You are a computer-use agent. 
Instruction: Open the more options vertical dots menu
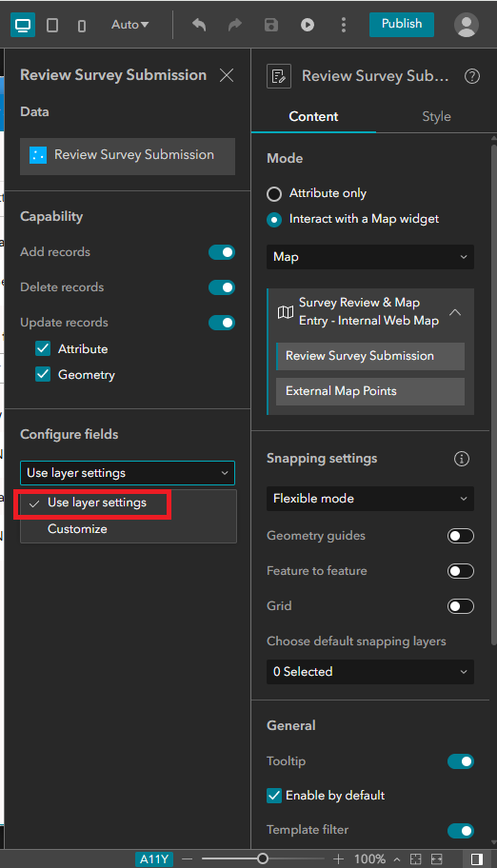[344, 25]
